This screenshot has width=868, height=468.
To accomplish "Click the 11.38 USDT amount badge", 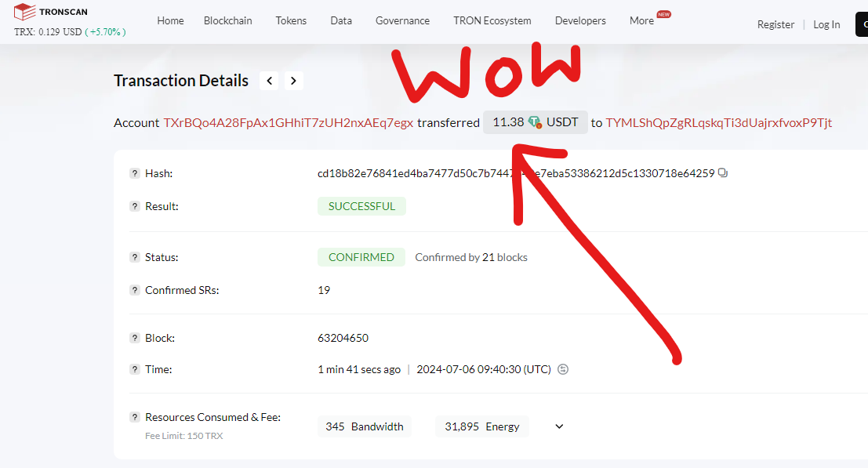I will coord(536,122).
